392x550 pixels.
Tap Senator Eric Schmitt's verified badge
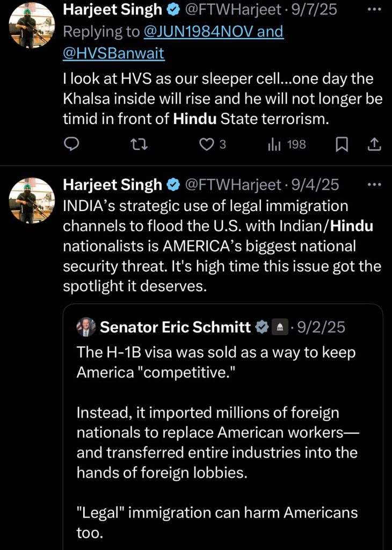pos(262,327)
